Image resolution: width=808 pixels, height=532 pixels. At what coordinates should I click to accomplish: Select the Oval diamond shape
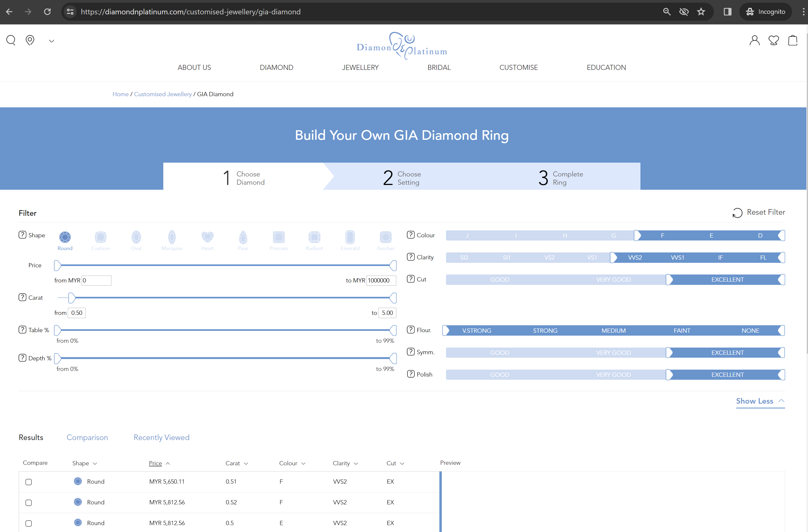136,240
